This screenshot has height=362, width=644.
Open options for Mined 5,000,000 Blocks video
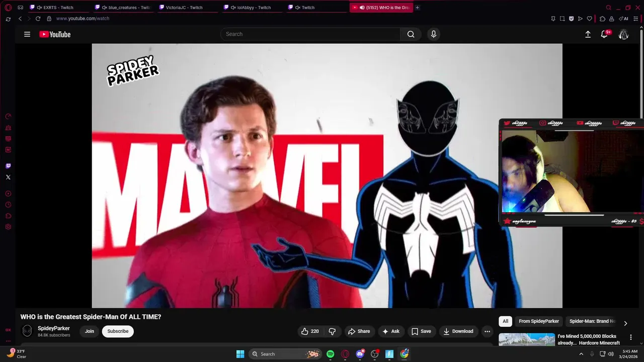point(631,337)
